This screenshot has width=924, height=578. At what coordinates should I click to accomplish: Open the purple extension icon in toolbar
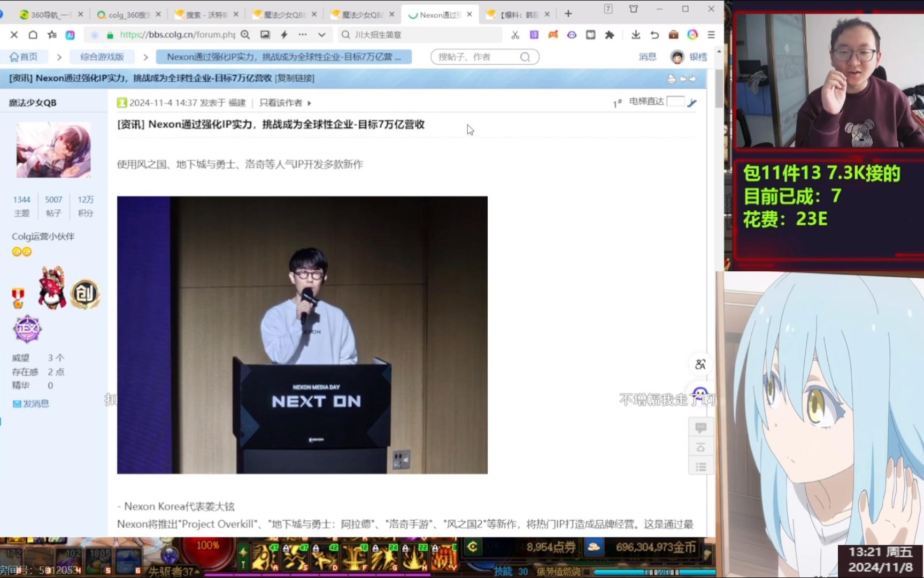tap(534, 35)
